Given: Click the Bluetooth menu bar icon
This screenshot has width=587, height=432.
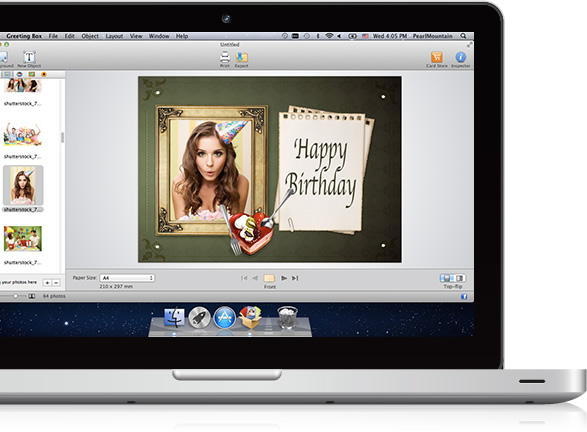Looking at the screenshot, I should coord(318,36).
